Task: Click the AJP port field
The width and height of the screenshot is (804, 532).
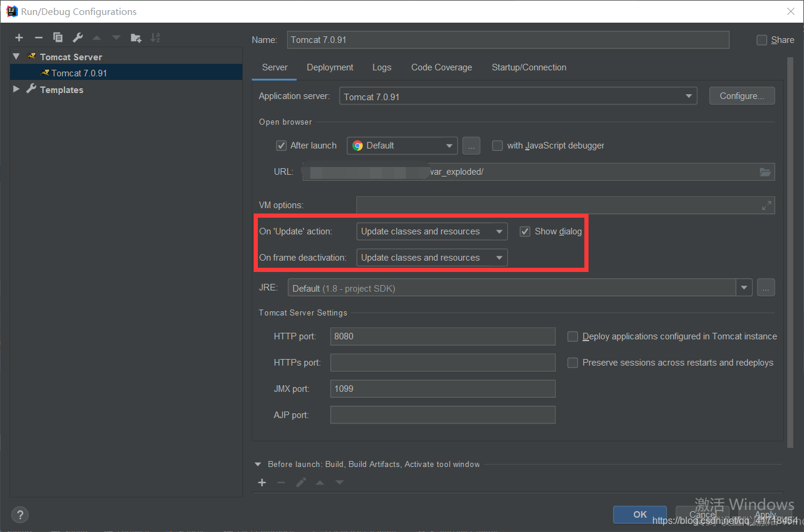Action: point(443,415)
